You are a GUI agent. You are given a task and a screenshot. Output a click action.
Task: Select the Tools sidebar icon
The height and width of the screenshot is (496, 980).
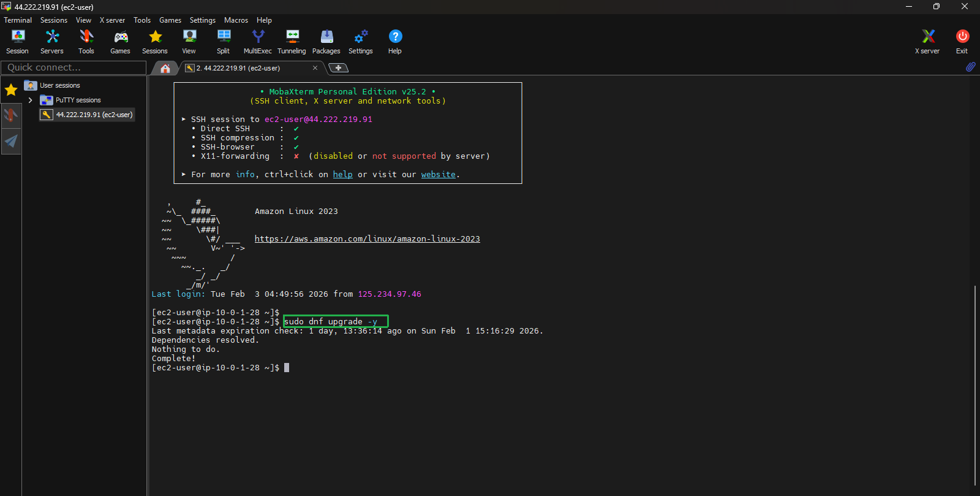(11, 115)
